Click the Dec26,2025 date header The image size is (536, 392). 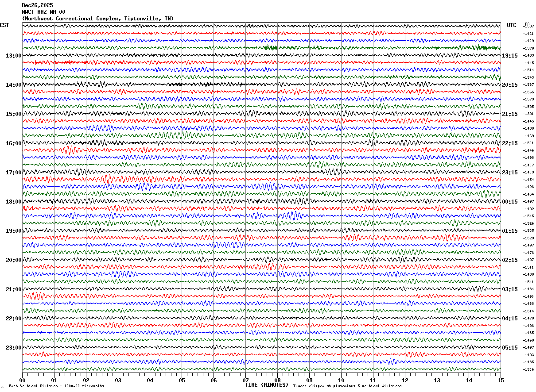click(37, 5)
